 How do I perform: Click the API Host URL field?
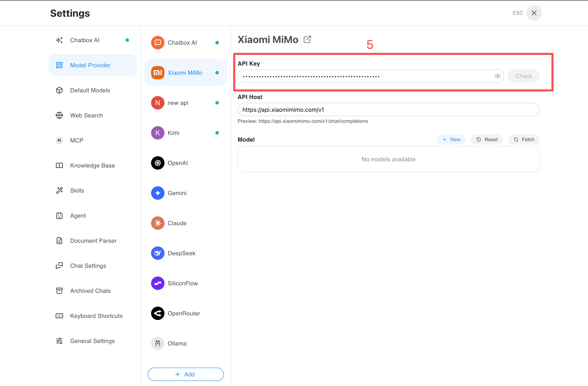[x=388, y=110]
